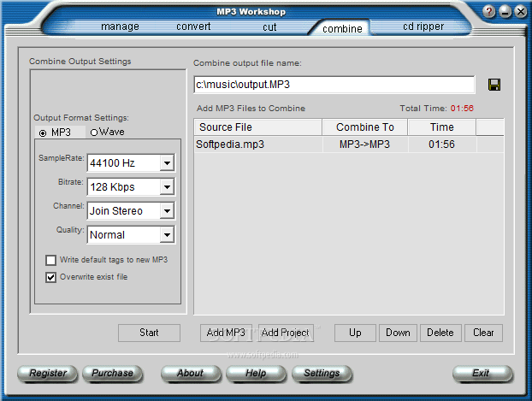Click the floppy disk save icon
Viewport: 532px width, 401px height.
click(494, 85)
